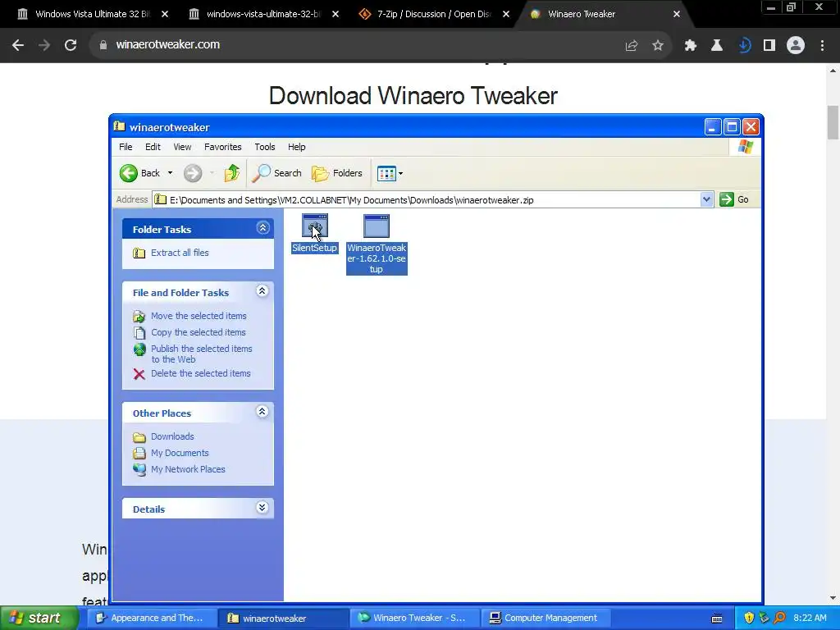Click the site padlock icon
Viewport: 840px width, 630px height.
pyautogui.click(x=103, y=45)
